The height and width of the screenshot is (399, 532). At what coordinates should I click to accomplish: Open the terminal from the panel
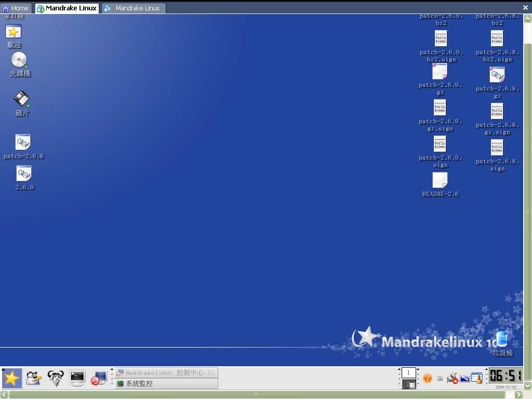(77, 378)
